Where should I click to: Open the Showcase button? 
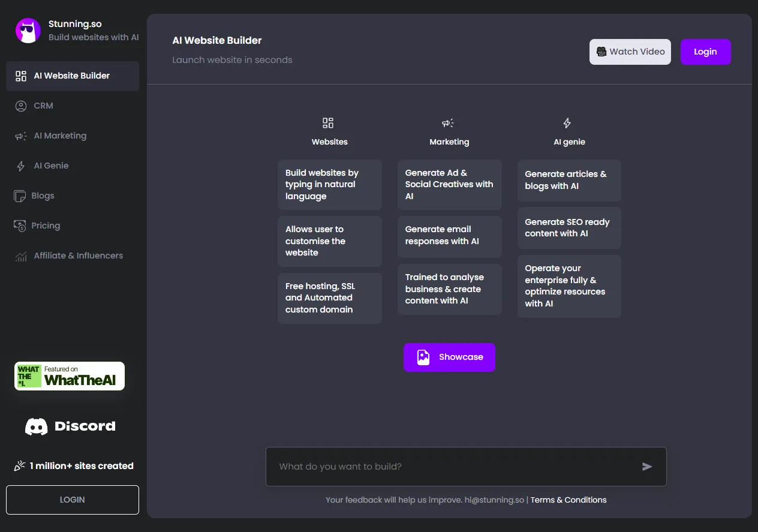pyautogui.click(x=449, y=357)
